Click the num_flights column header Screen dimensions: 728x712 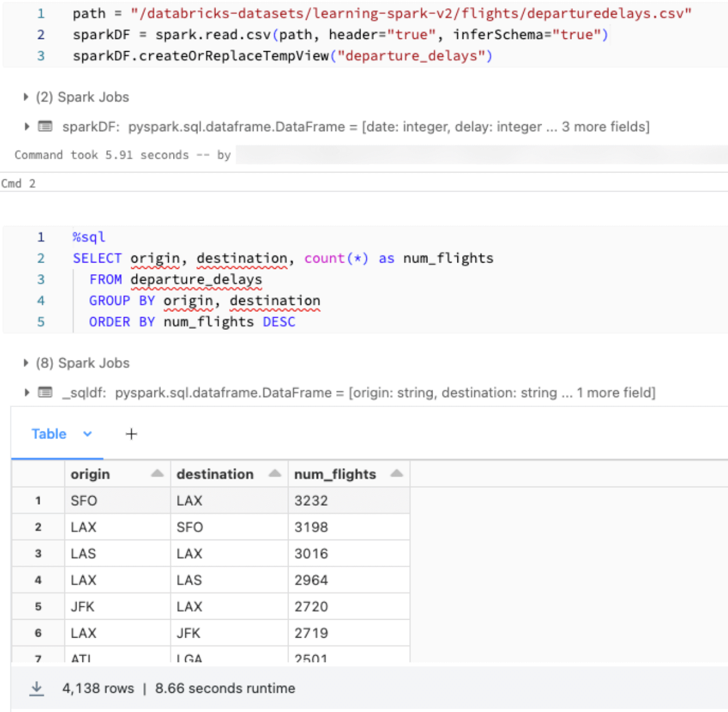[x=335, y=474]
